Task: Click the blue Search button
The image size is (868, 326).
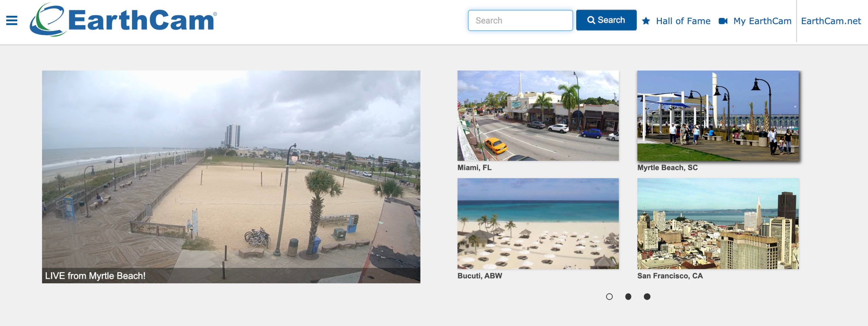Action: tap(606, 20)
